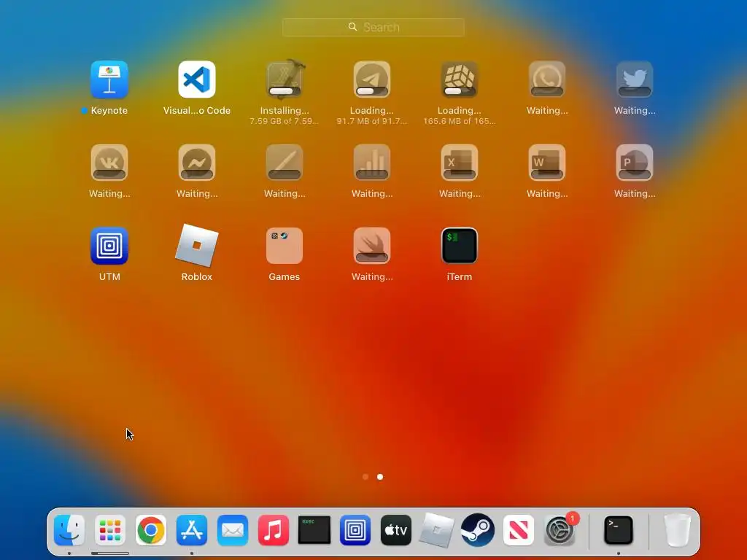Viewport: 747px width, 560px height.
Task: Launch Visual Studio Code from Launchpad
Action: pyautogui.click(x=197, y=79)
